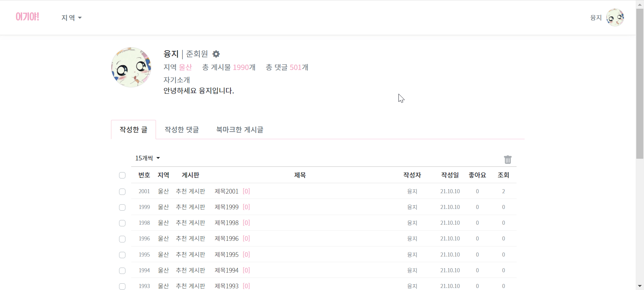Check the box for post 1995
The width and height of the screenshot is (644, 290).
pyautogui.click(x=122, y=255)
